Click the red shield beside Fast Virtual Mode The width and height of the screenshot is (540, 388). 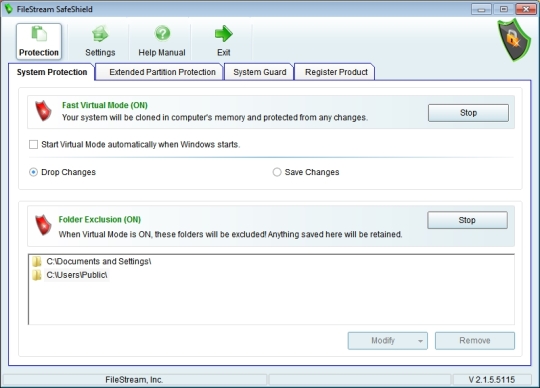pos(43,111)
